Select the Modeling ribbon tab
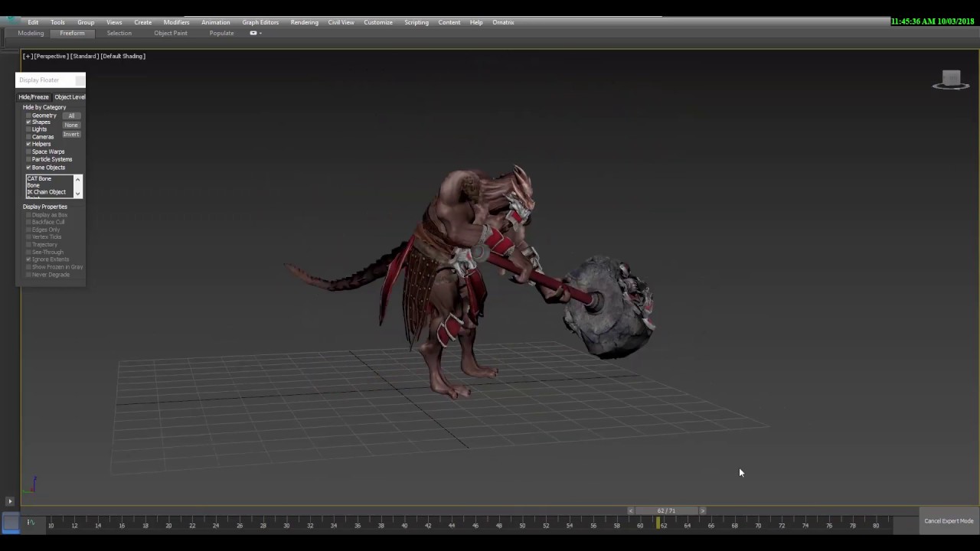This screenshot has width=980, height=551. tap(31, 33)
